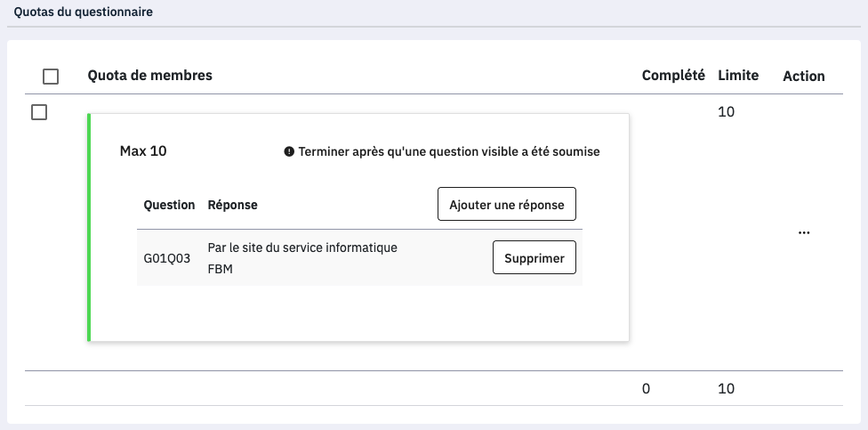Click the Terminer après question visible text
The width and height of the screenshot is (868, 430).
pos(449,152)
